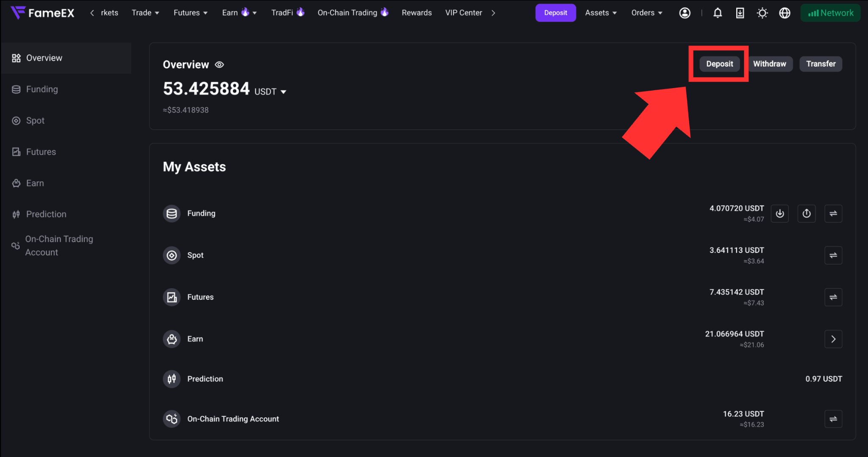Click the My Assets heading

195,167
